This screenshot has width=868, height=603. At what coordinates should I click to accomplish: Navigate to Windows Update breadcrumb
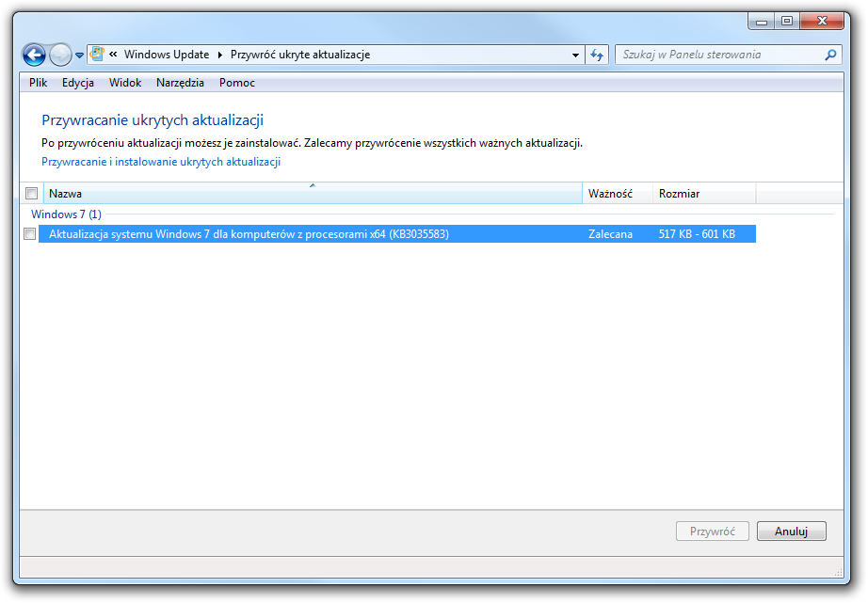point(167,55)
